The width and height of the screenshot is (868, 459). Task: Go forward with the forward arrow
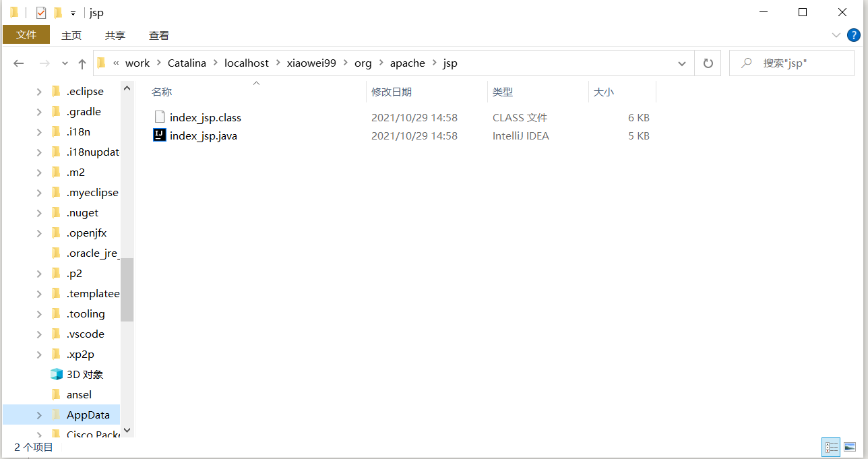click(x=44, y=63)
